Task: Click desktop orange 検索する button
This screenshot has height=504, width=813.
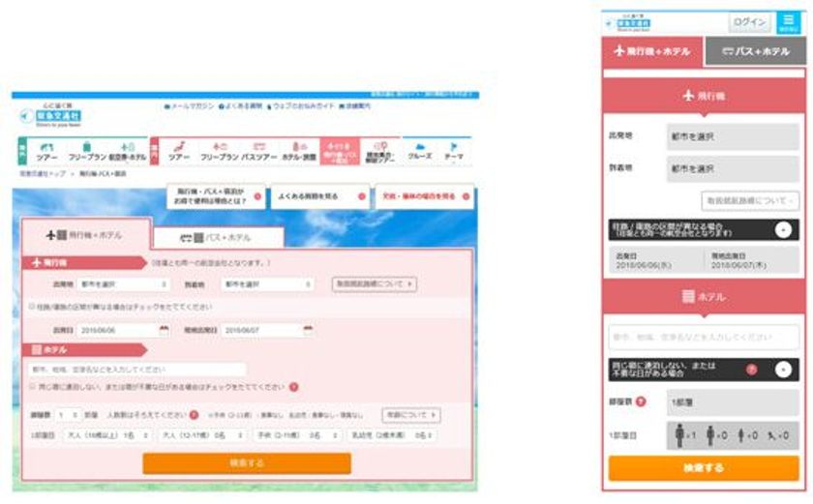Action: pos(247,463)
